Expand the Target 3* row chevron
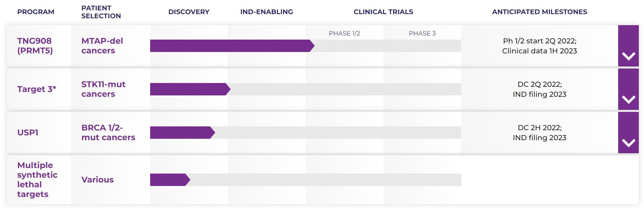Viewport: 644px width, 208px height. (x=628, y=99)
